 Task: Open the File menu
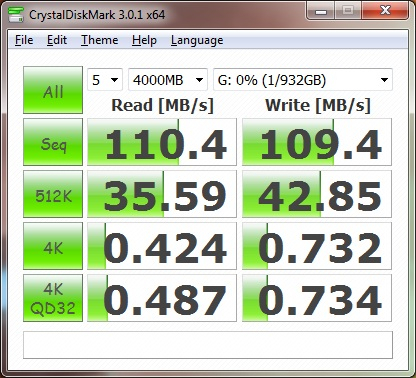pyautogui.click(x=24, y=40)
